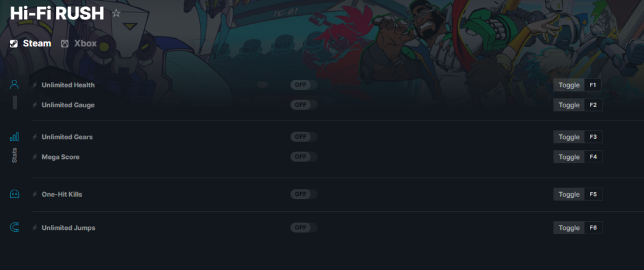Image resolution: width=644 pixels, height=270 pixels.
Task: Click the Toggle button for F1 hotkey
Action: [569, 85]
